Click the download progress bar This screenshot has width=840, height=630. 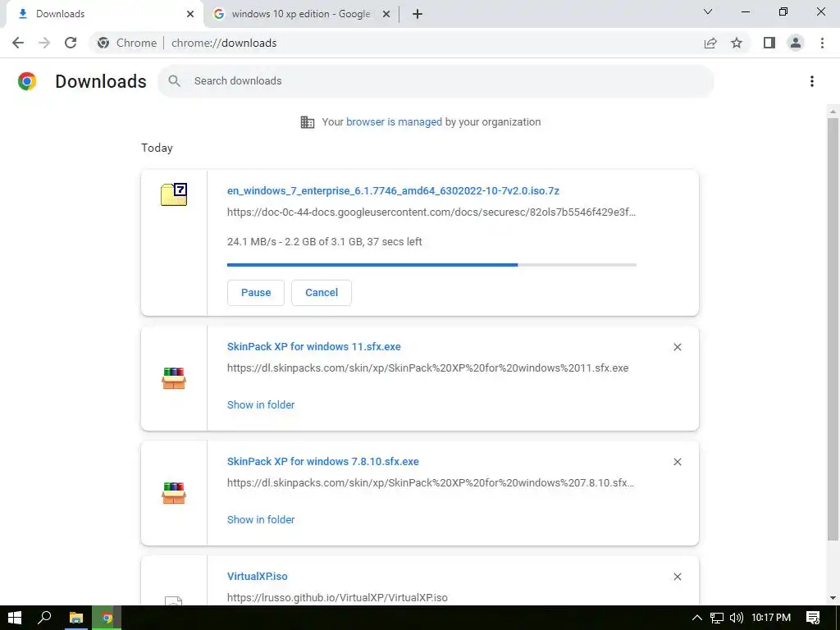(x=431, y=265)
